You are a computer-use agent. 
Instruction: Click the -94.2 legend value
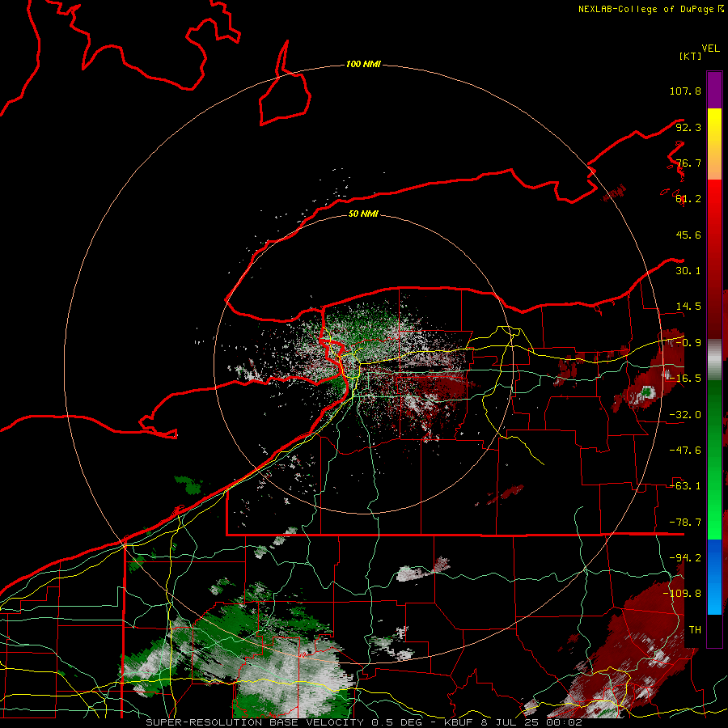(x=685, y=558)
